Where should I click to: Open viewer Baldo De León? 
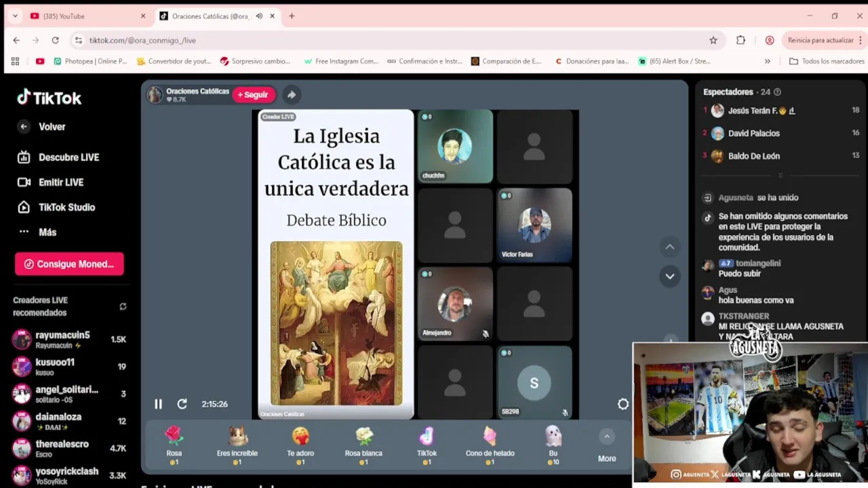781,156
